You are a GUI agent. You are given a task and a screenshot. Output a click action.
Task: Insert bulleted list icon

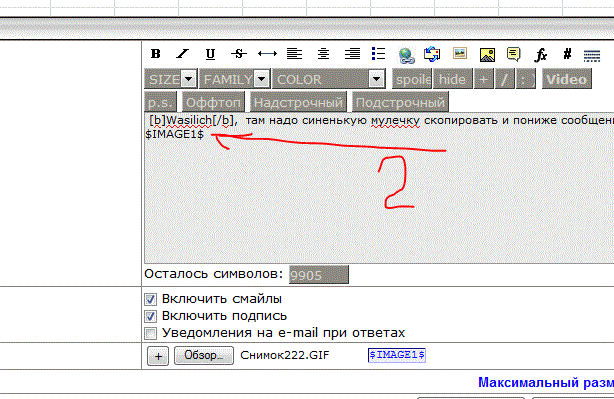(x=378, y=54)
